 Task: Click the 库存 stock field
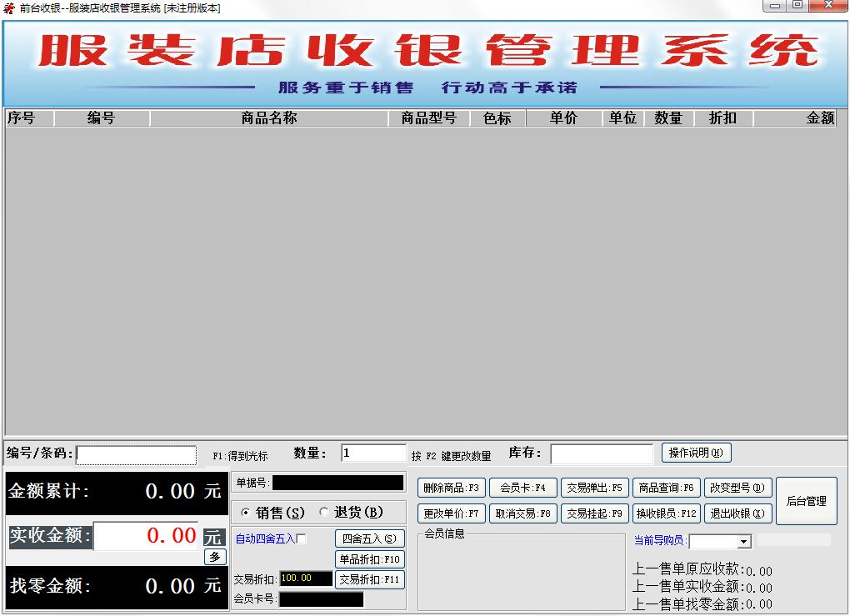point(602,453)
